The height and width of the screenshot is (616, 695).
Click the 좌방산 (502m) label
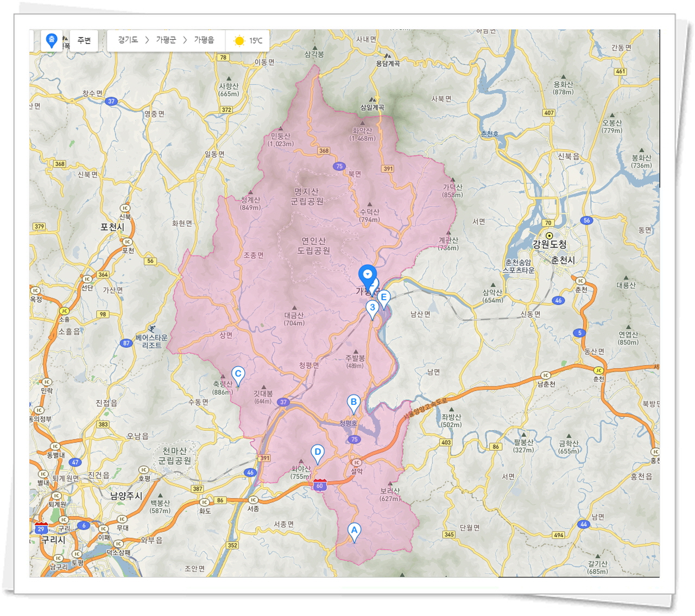point(451,421)
